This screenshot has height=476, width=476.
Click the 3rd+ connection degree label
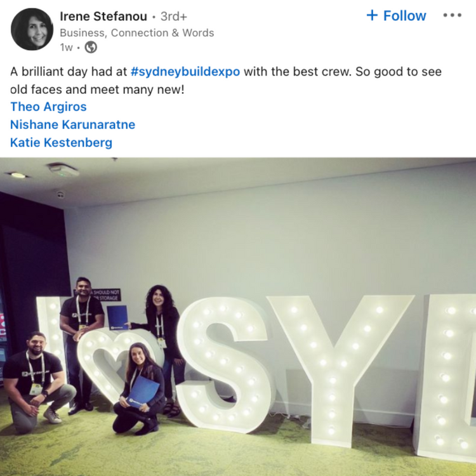point(174,17)
